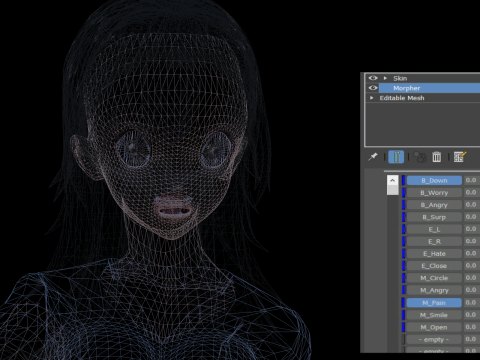Select the E_L morph channel
The image size is (480, 360).
tap(434, 229)
